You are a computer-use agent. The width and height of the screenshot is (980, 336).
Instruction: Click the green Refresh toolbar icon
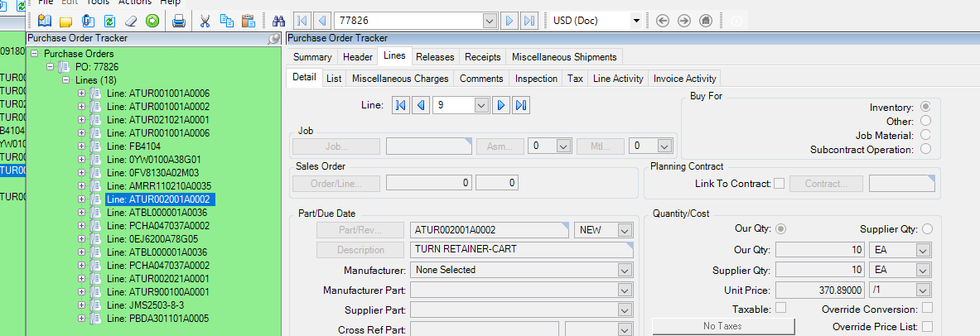pyautogui.click(x=109, y=21)
